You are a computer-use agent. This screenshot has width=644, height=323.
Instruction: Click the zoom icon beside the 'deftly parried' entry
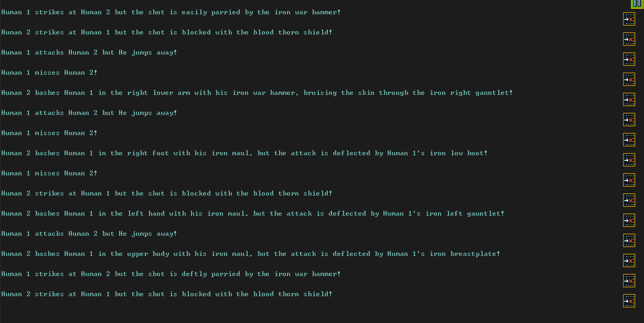pyautogui.click(x=629, y=281)
